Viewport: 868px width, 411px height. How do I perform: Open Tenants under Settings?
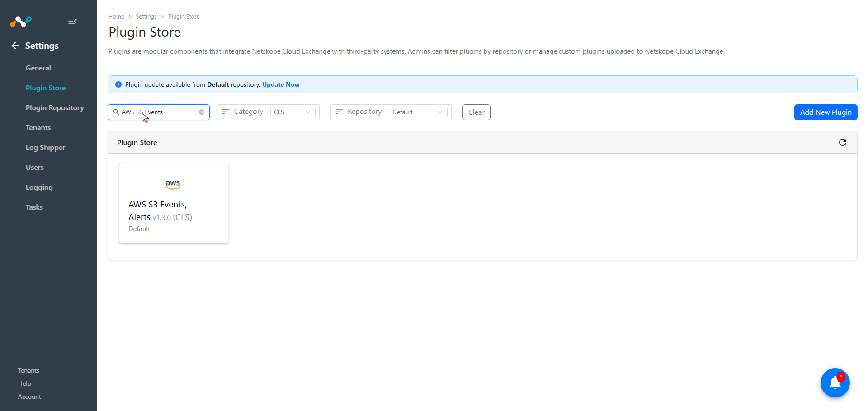click(38, 127)
